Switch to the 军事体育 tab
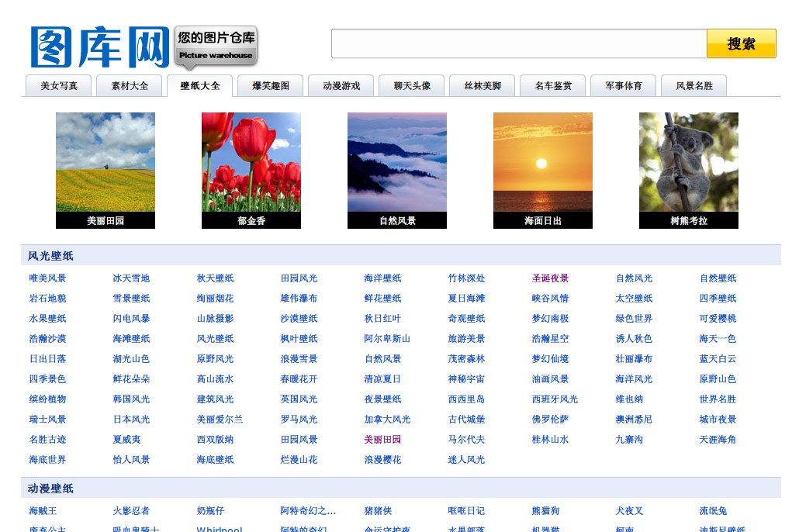 pyautogui.click(x=624, y=85)
